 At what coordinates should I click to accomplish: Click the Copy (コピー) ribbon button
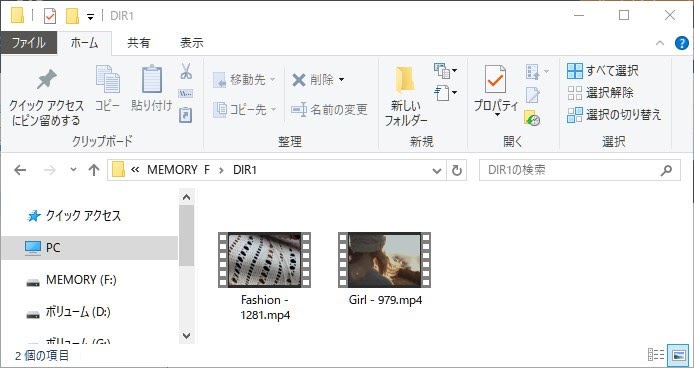tap(108, 88)
